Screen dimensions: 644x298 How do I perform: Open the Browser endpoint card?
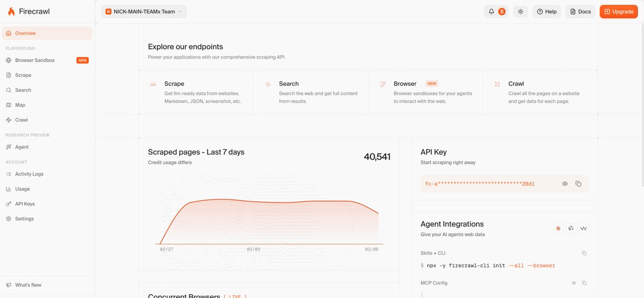pyautogui.click(x=426, y=92)
